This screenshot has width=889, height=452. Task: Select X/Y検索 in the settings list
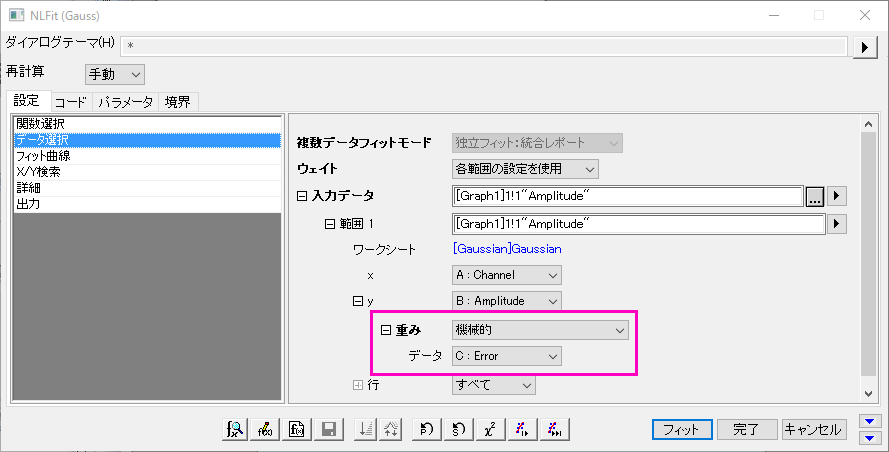click(x=147, y=172)
